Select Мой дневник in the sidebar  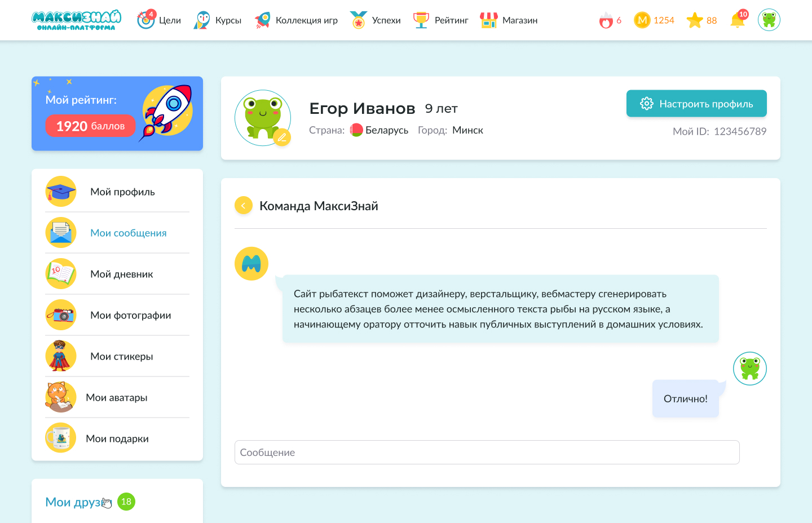click(121, 274)
